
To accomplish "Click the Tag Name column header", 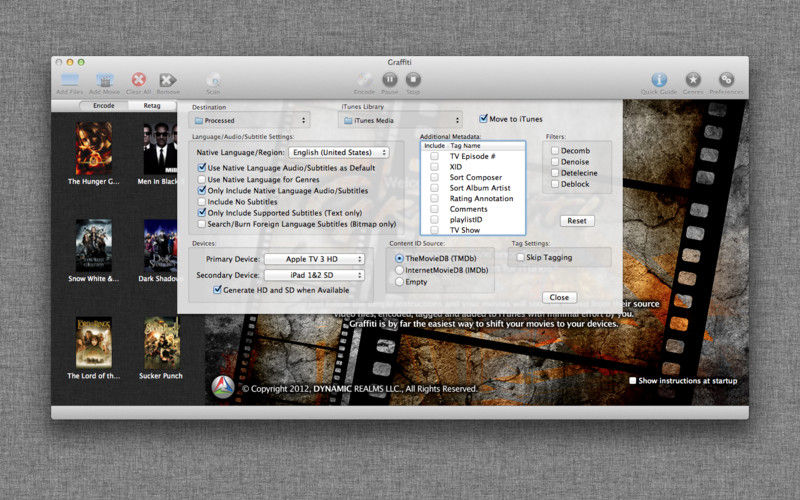I will [x=486, y=146].
